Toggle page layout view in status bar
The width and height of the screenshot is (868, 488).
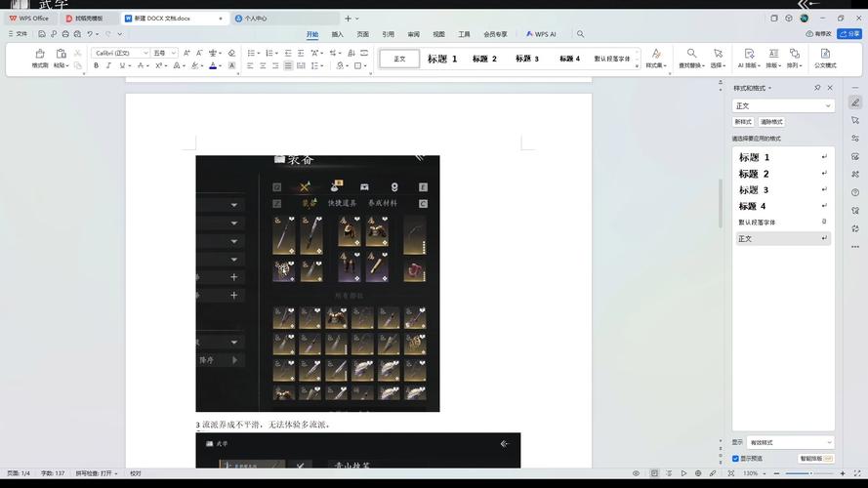[654, 473]
